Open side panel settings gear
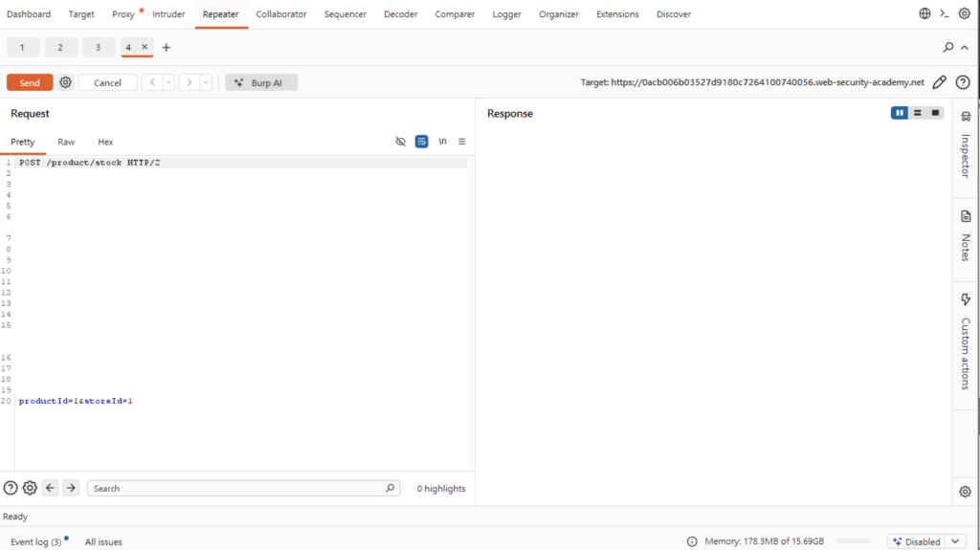 965,492
